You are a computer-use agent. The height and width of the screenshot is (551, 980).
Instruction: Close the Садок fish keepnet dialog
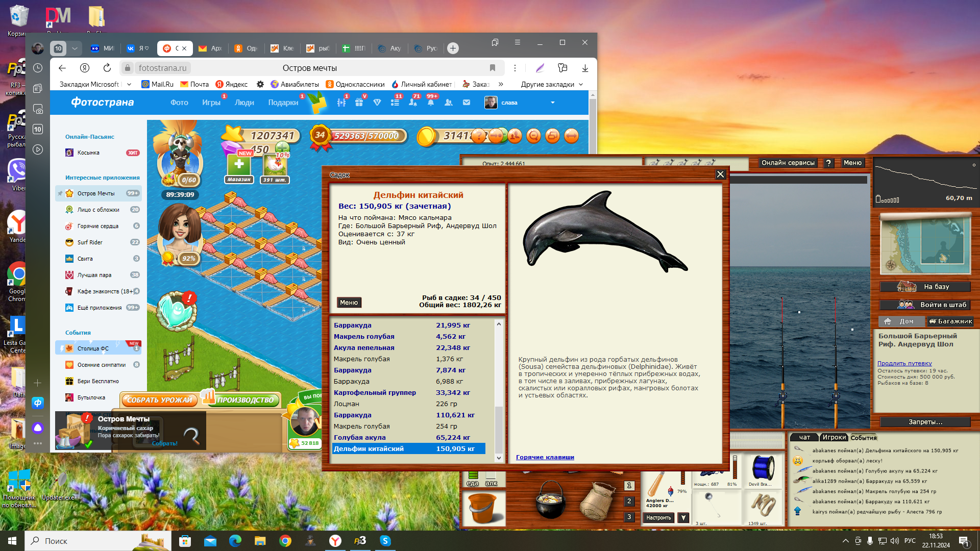720,174
